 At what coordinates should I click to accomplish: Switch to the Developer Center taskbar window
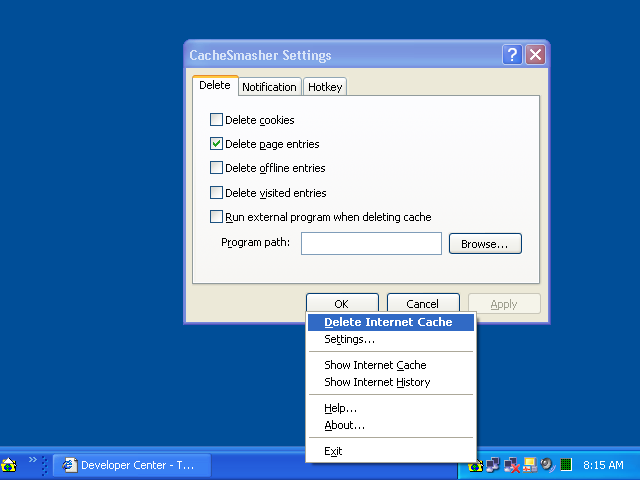[132, 465]
